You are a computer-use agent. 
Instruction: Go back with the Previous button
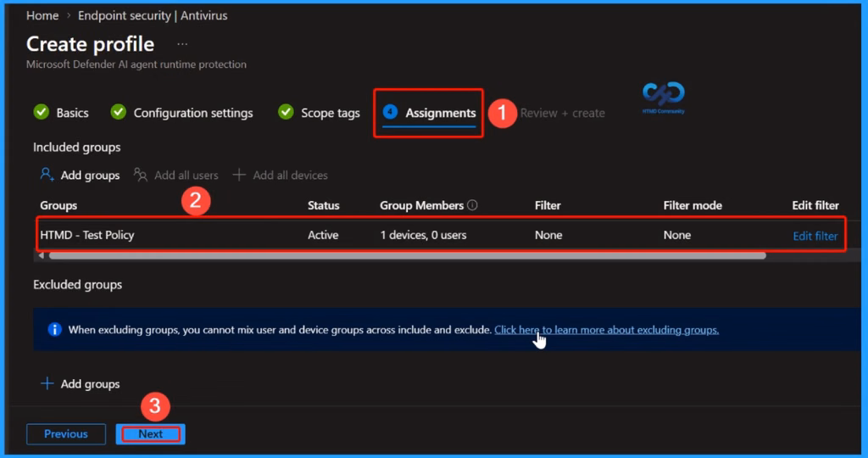pos(66,434)
